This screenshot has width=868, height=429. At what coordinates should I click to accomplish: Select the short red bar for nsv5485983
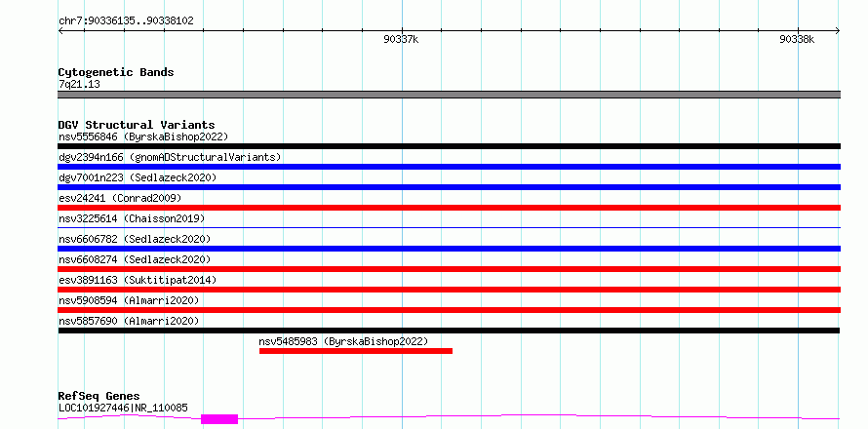coord(355,351)
